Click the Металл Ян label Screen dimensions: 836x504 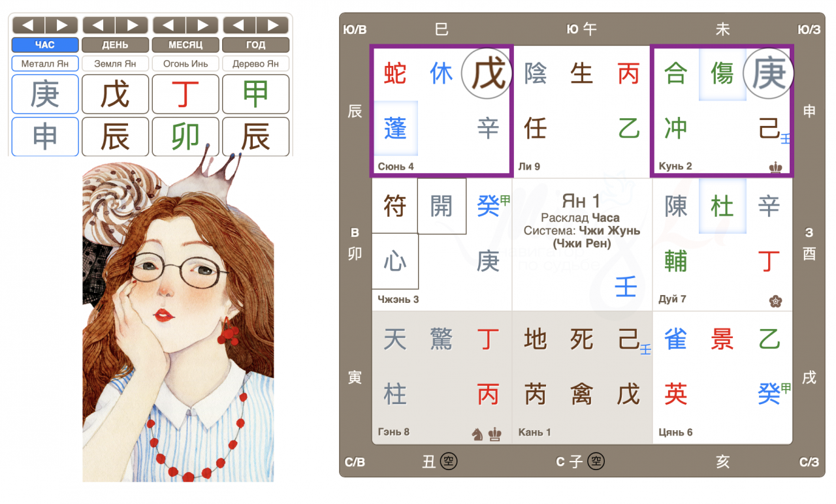(45, 64)
